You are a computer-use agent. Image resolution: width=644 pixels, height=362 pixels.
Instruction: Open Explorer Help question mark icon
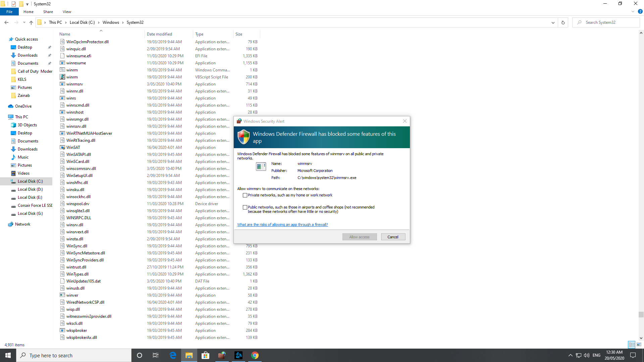(640, 11)
